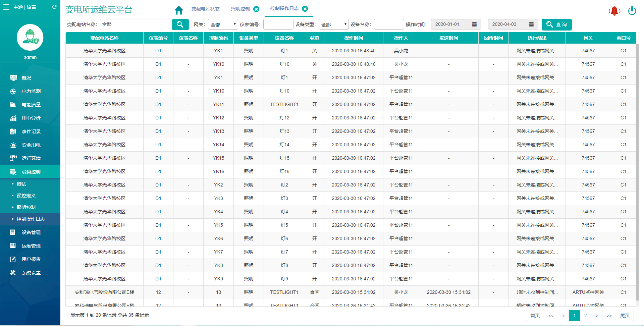The height and width of the screenshot is (326, 644).
Task: Close the 照明控制 tab
Action: [256, 9]
